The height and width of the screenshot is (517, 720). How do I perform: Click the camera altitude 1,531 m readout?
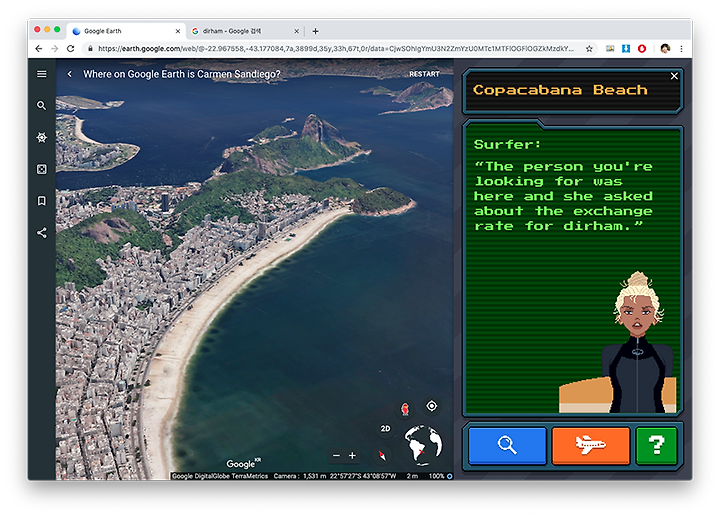[x=300, y=476]
